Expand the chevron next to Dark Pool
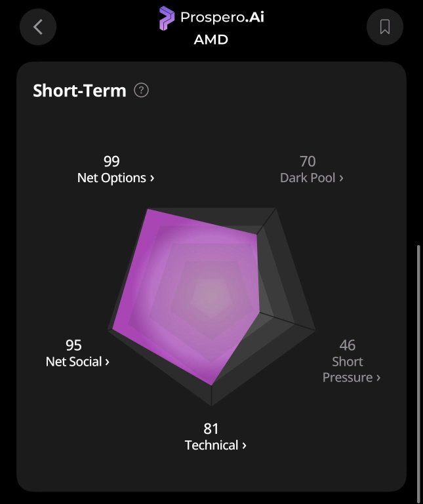 [x=341, y=178]
